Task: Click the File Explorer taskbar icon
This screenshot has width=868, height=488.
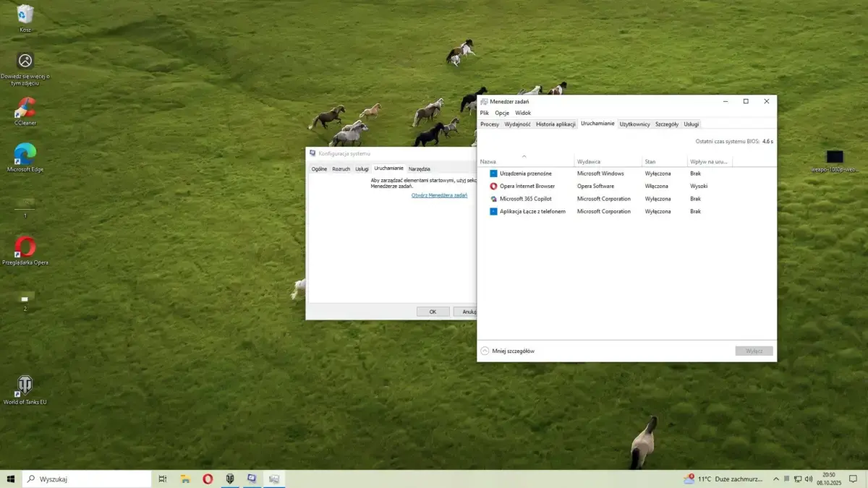Action: tap(186, 479)
